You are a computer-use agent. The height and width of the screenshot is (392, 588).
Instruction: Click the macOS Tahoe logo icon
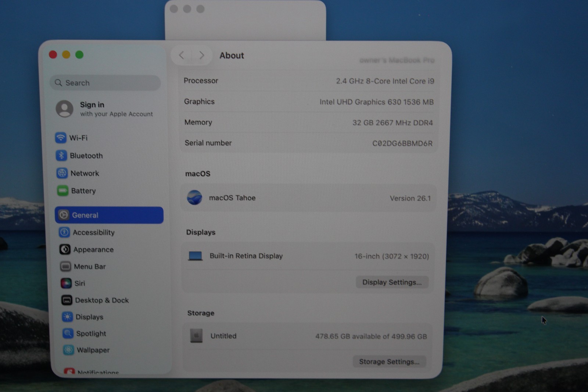[194, 197]
